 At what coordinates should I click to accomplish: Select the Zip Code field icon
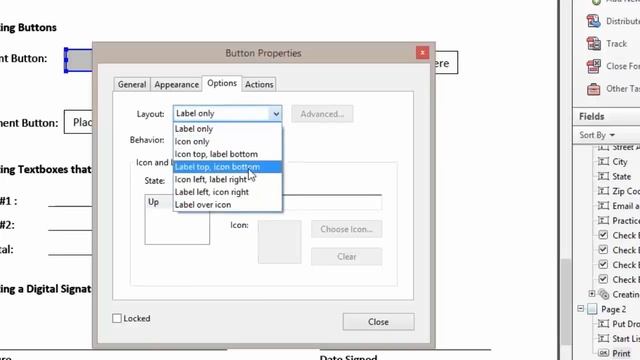tap(603, 191)
